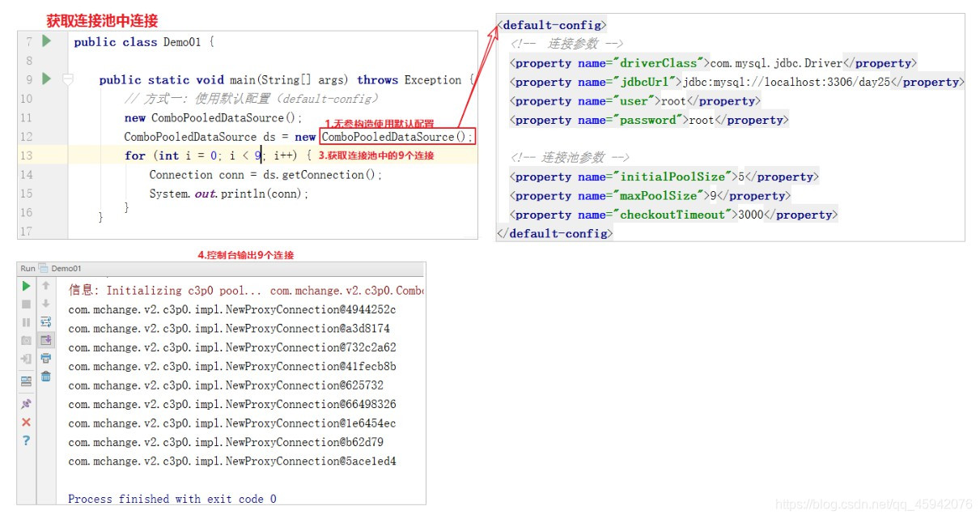
Task: Click the 'maxPoolSize' property line
Action: click(x=650, y=196)
